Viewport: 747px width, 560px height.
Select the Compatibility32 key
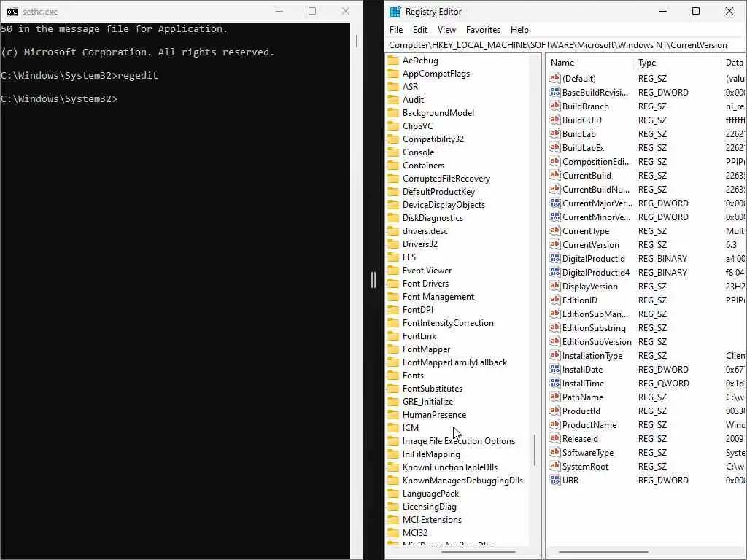tap(433, 139)
